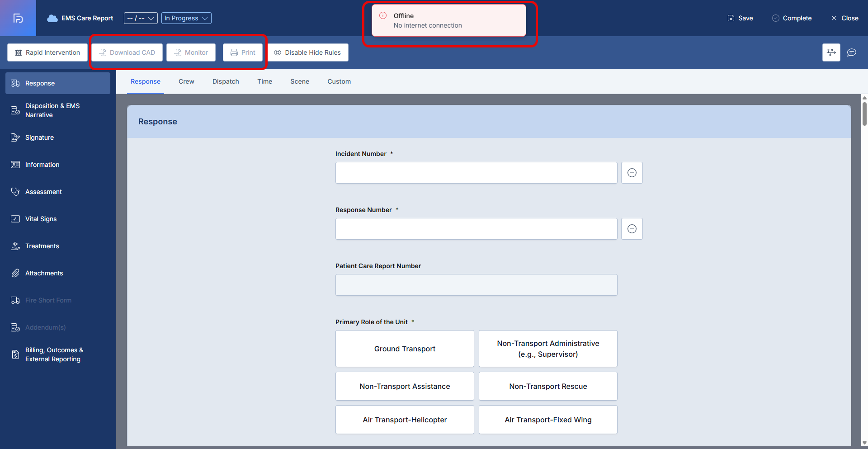The height and width of the screenshot is (449, 868).
Task: Select Non-Transport Administrative (e.g., Supervisor) option
Action: (548, 349)
